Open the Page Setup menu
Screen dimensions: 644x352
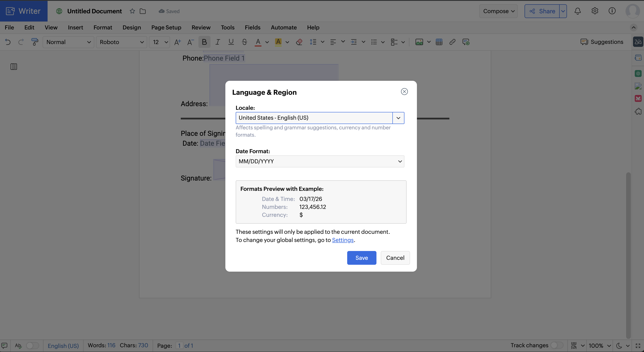[x=166, y=28]
